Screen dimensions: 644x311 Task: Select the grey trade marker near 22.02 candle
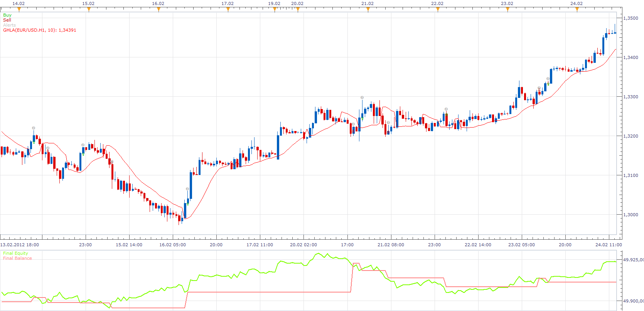446,109
